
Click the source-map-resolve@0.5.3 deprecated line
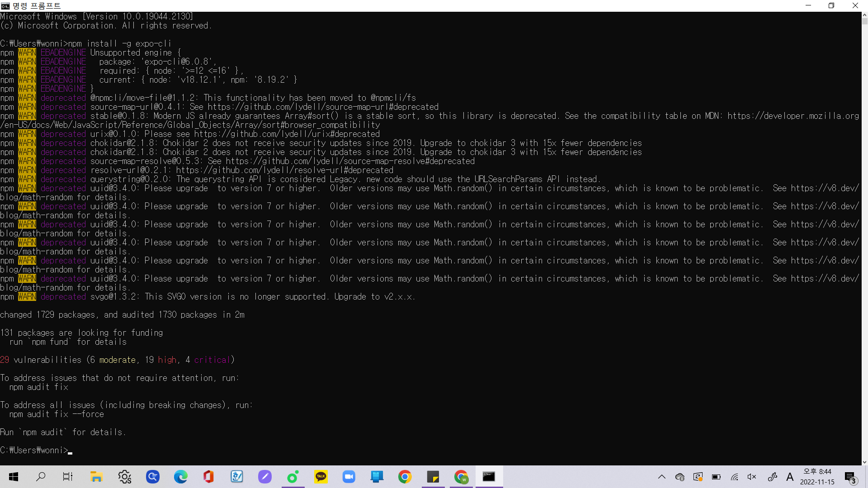[237, 161]
